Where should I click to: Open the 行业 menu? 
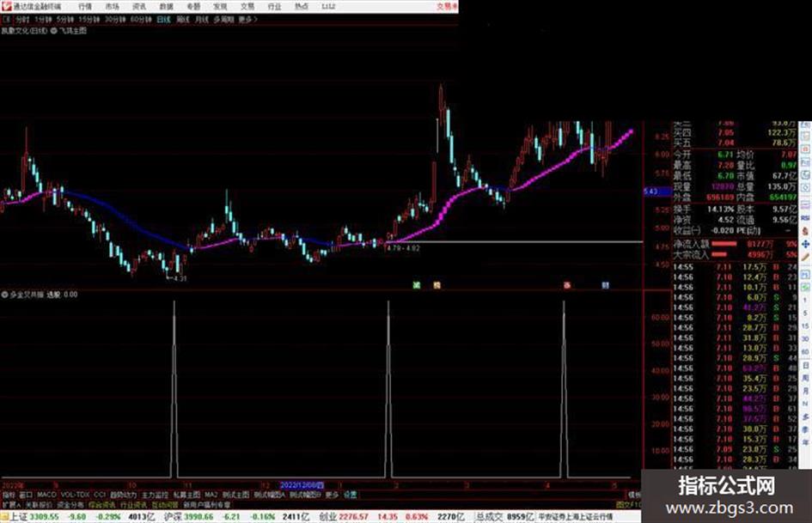pos(274,7)
